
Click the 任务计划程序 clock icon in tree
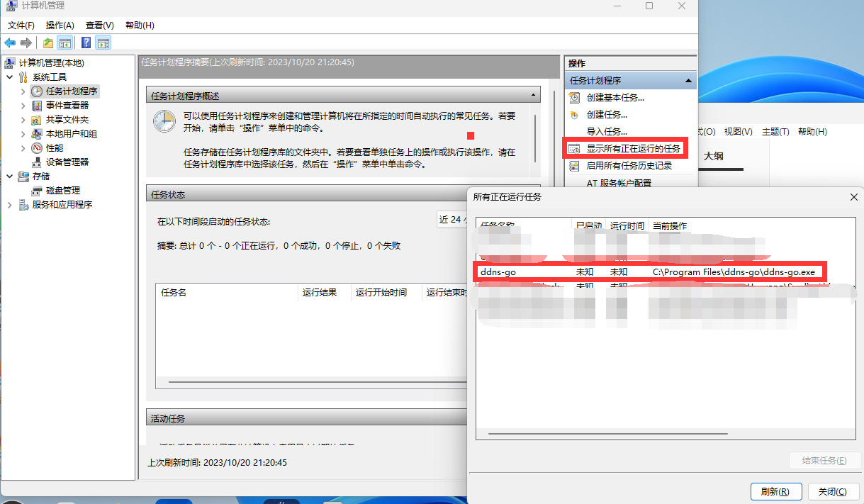[37, 91]
